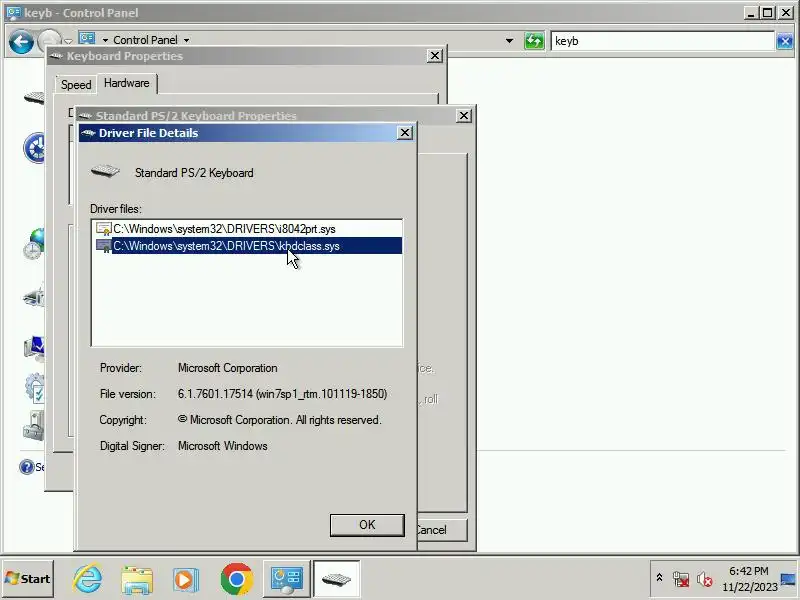Switch to Control Panel taskbar button
The image size is (800, 600).
286,579
